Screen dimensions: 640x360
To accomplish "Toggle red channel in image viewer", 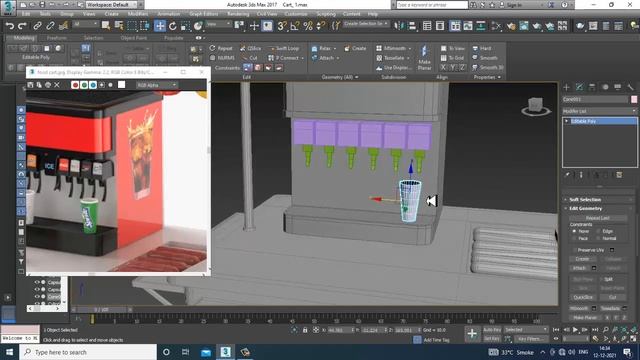I will (x=75, y=85).
